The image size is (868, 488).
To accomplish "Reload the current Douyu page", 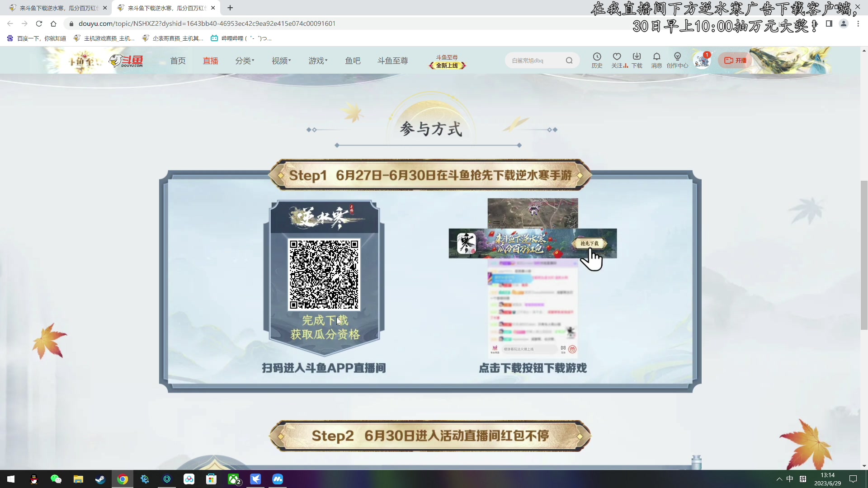I will point(39,23).
